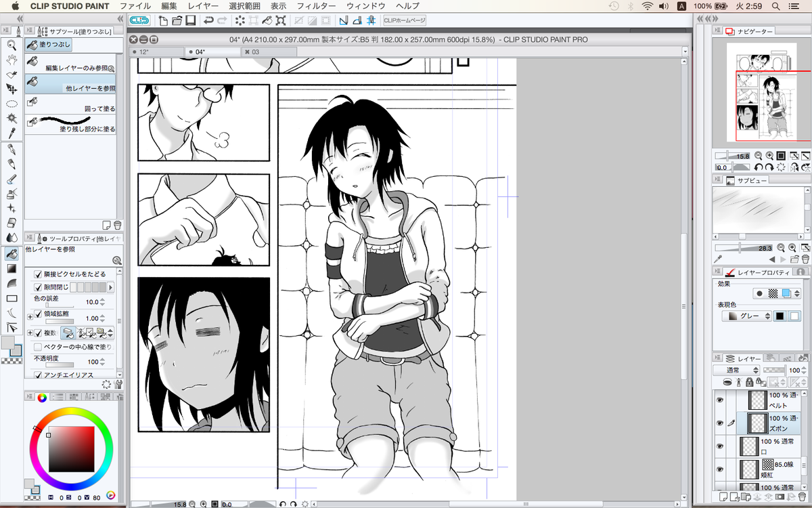The height and width of the screenshot is (508, 812).
Task: Expand 領域拡縮 plus options
Action: click(29, 316)
